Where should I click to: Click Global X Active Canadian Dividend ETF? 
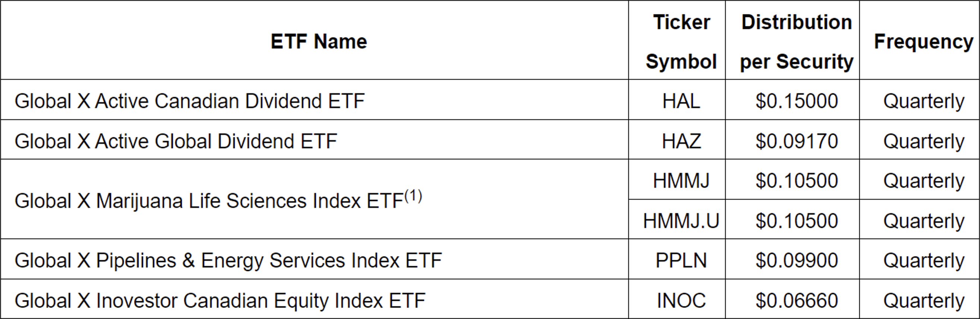click(189, 101)
